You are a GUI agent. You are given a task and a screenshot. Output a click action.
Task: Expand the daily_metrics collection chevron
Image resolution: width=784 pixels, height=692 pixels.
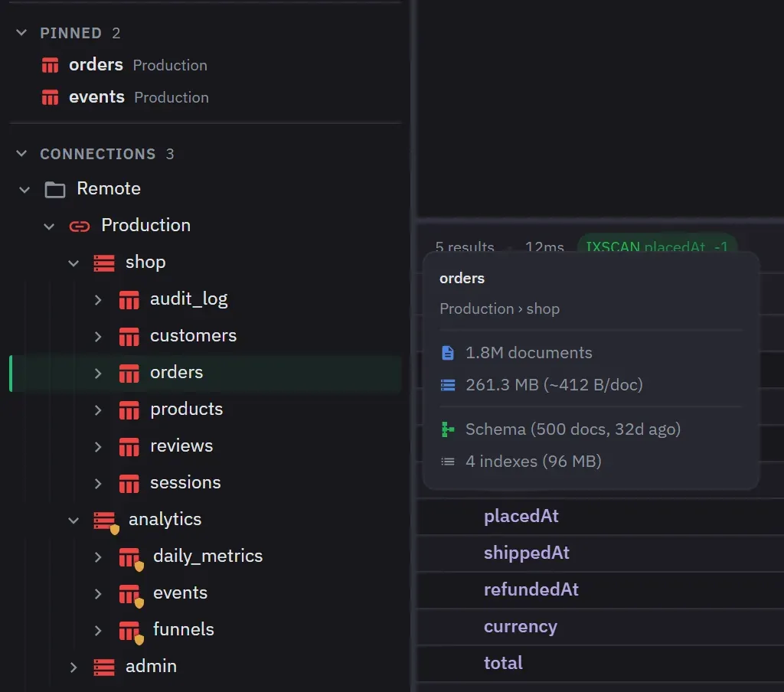tap(98, 557)
